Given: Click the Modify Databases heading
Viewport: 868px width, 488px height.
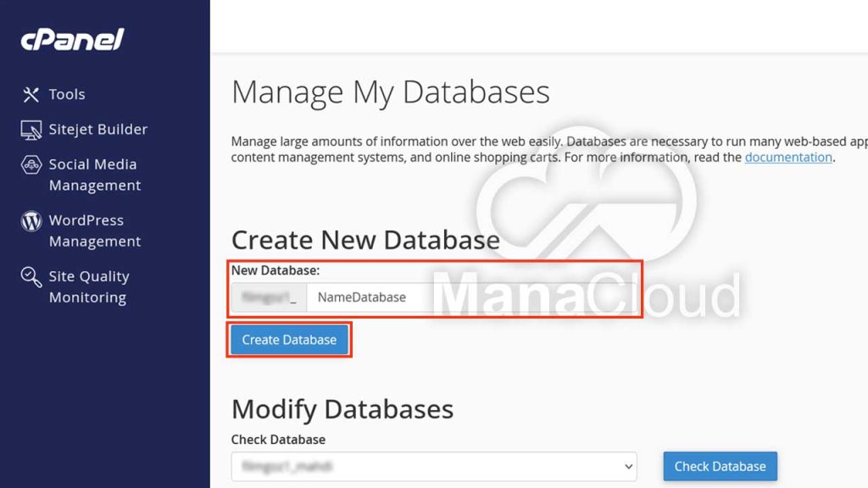Looking at the screenshot, I should coord(342,409).
